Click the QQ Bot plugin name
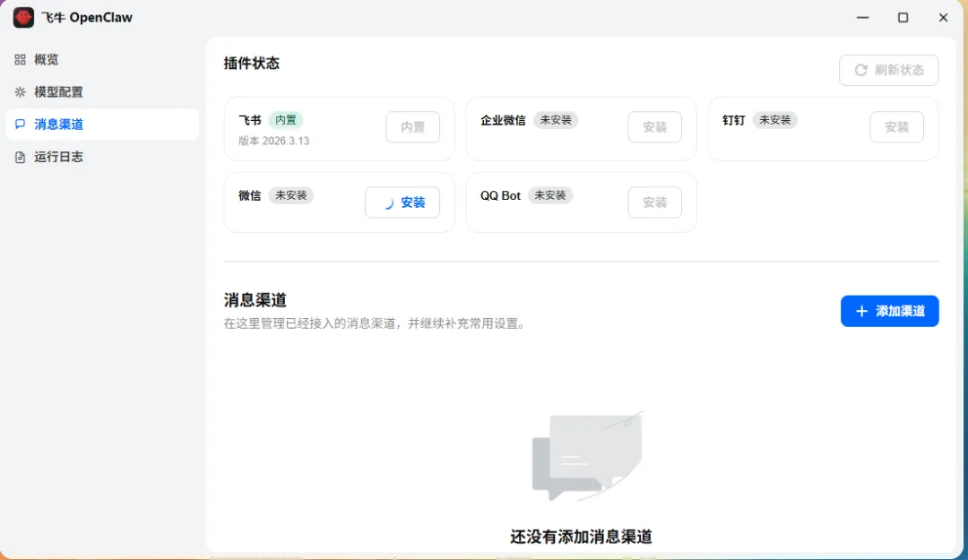The height and width of the screenshot is (560, 968). pyautogui.click(x=501, y=195)
